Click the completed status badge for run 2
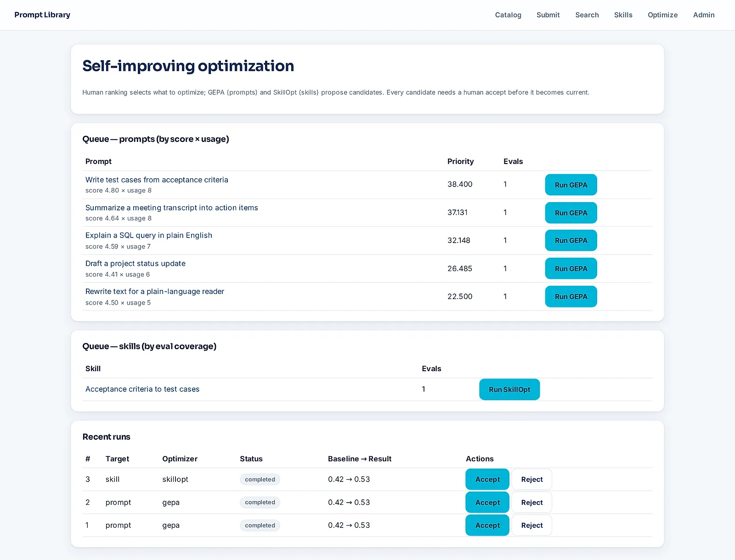Screen dimensions: 735x560 [x=260, y=502]
